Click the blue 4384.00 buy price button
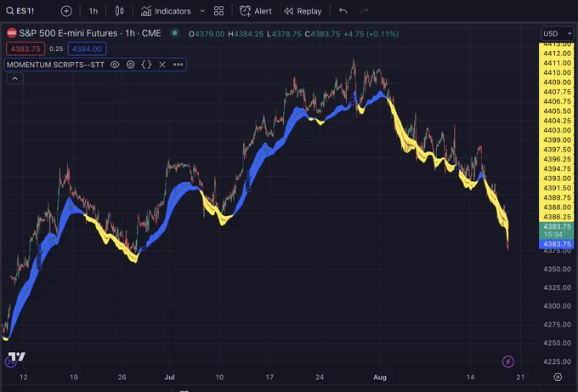The height and width of the screenshot is (392, 578). 87,48
